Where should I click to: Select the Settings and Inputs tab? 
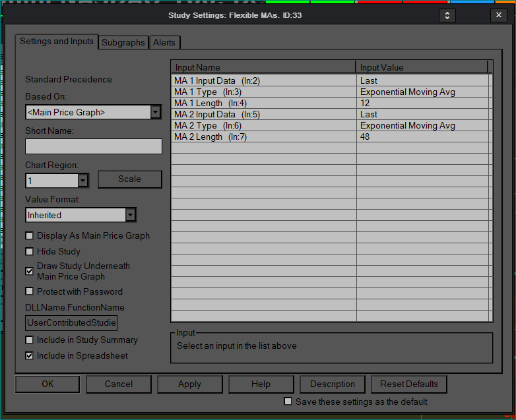pyautogui.click(x=57, y=42)
